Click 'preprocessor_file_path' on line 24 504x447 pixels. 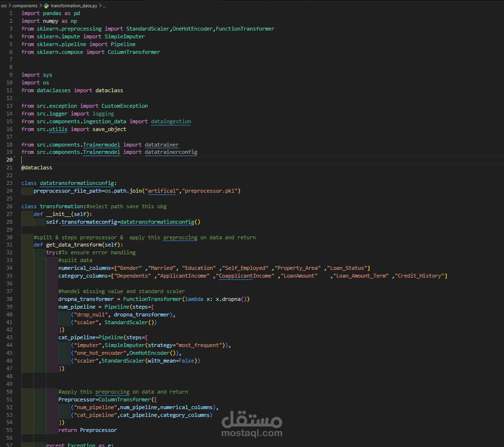coord(67,191)
